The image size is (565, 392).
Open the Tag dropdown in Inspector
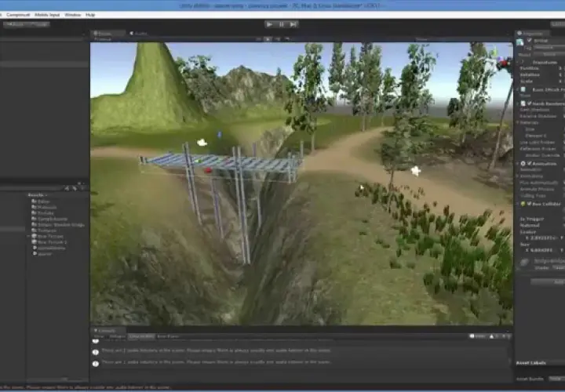549,48
